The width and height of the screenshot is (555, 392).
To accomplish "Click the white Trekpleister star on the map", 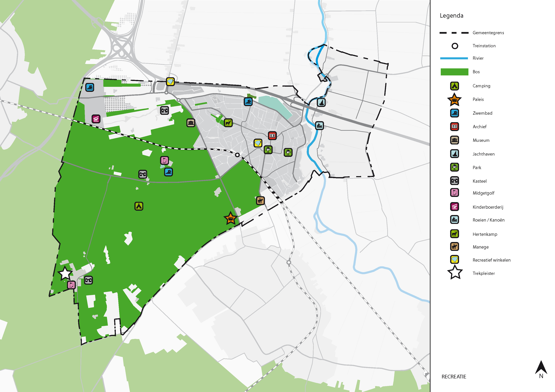I will [65, 273].
